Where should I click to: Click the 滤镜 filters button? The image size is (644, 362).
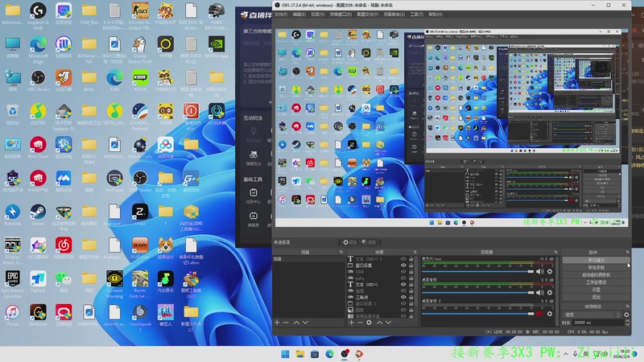pyautogui.click(x=369, y=242)
